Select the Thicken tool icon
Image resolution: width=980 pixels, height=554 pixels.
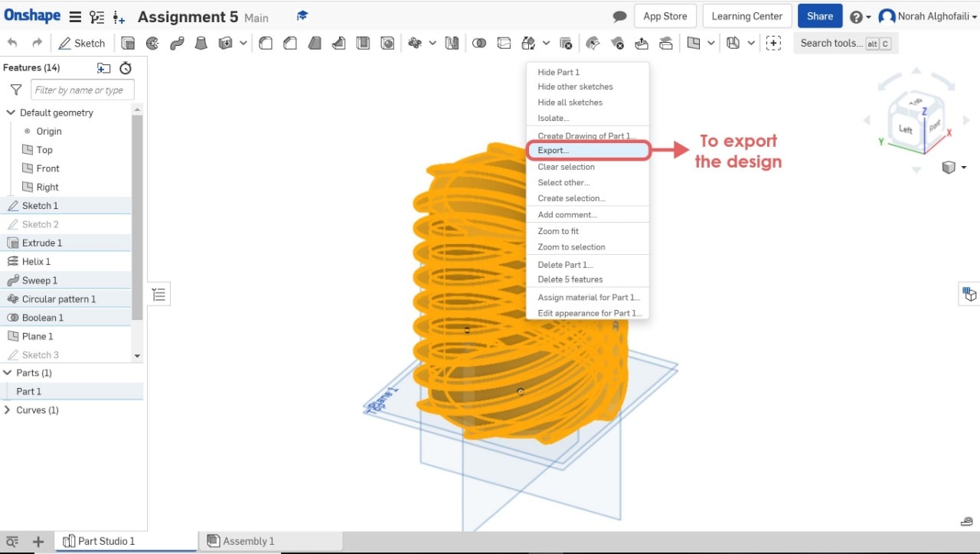(225, 44)
